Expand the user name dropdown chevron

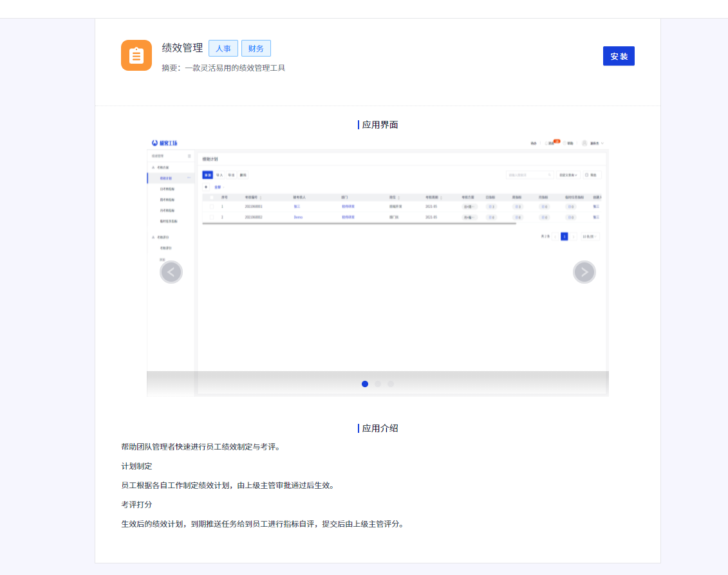[x=602, y=143]
